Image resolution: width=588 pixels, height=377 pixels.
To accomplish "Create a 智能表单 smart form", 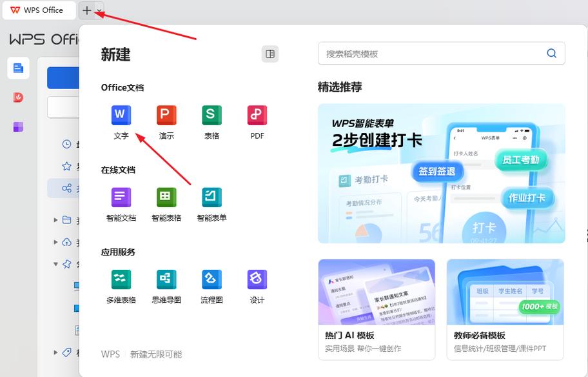I will coord(211,204).
